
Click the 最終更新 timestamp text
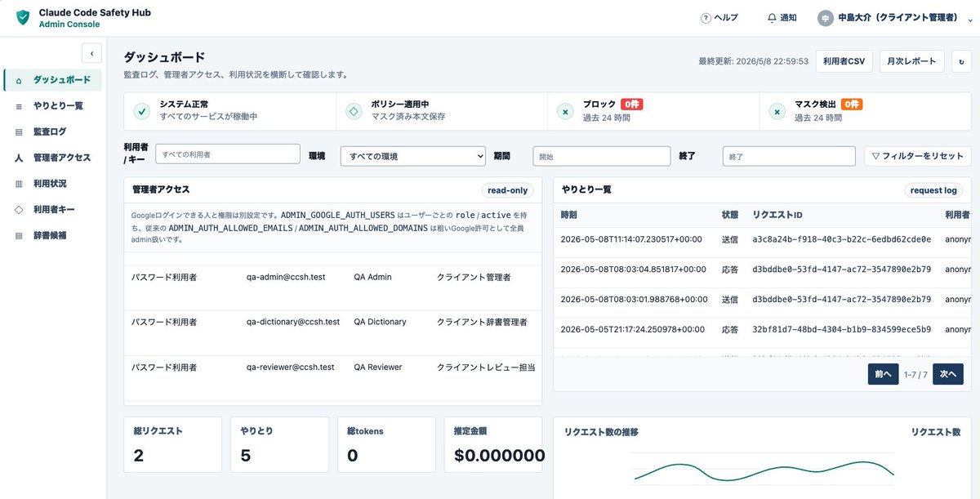click(753, 61)
